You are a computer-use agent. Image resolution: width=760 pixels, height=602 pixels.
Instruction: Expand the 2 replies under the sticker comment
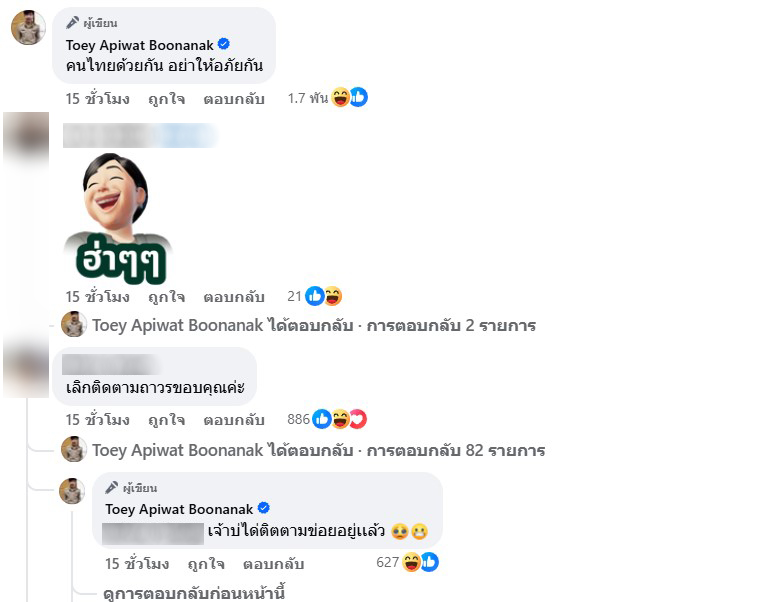point(314,325)
